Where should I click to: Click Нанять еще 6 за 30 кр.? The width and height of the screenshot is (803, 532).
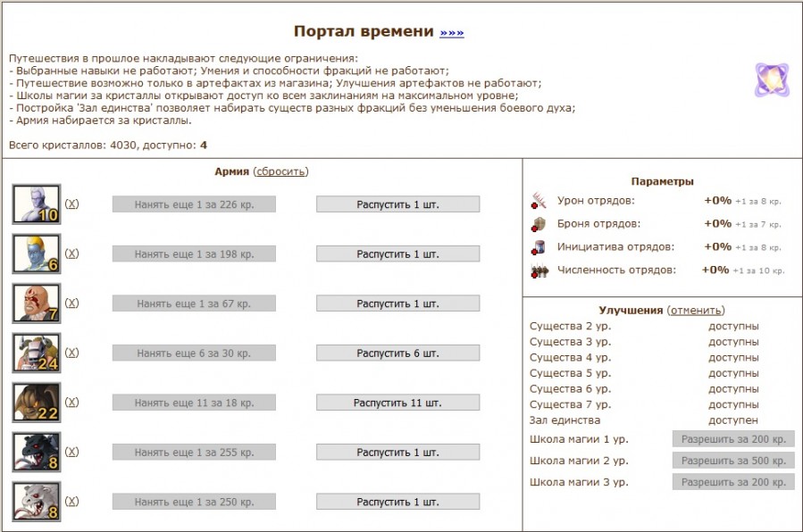pyautogui.click(x=194, y=353)
